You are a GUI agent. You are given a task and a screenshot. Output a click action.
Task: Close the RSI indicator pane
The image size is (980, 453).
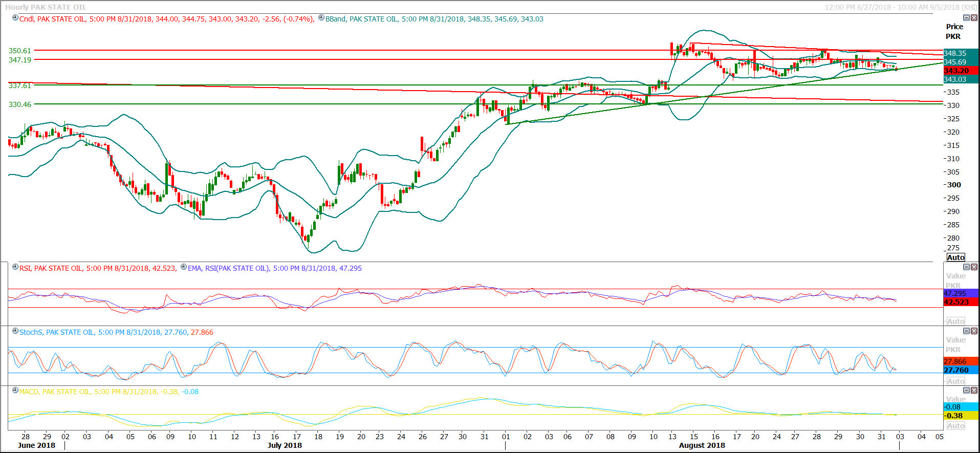coord(974,267)
